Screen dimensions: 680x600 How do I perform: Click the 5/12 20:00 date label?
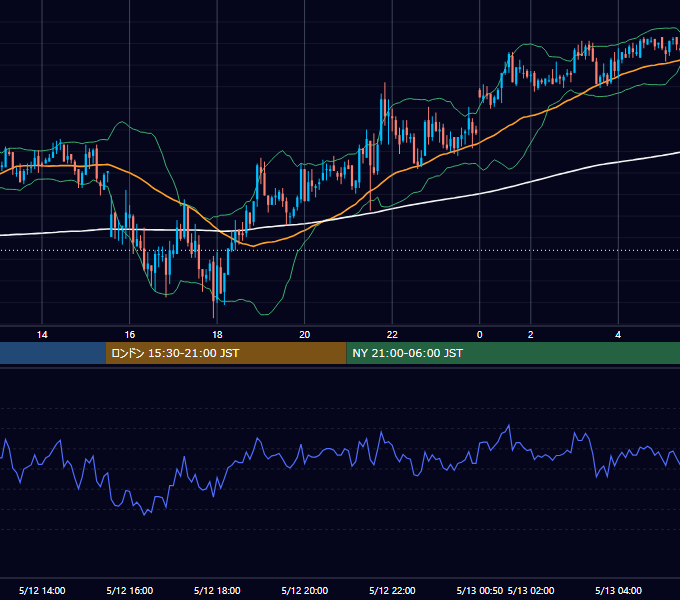(304, 590)
